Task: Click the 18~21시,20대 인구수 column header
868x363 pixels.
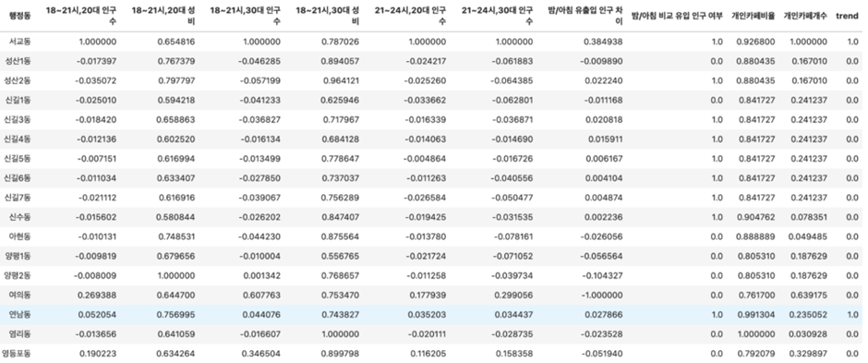Action: coord(81,17)
